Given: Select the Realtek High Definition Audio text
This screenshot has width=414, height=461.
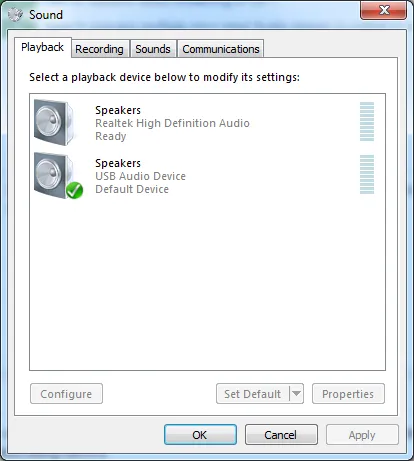Looking at the screenshot, I should [x=172, y=123].
